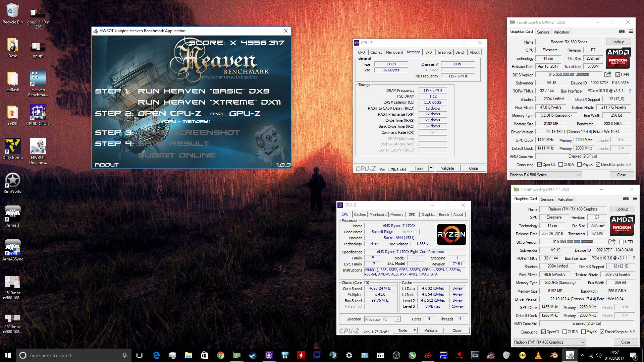Expand Radeon RX 580 Series GPU selector dropdown

coord(545,175)
